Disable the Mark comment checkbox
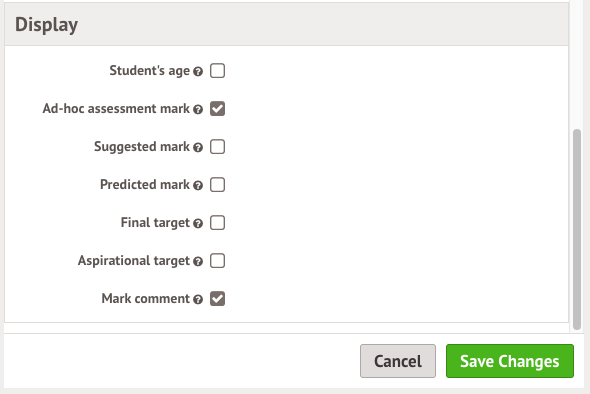590x394 pixels. tap(217, 299)
